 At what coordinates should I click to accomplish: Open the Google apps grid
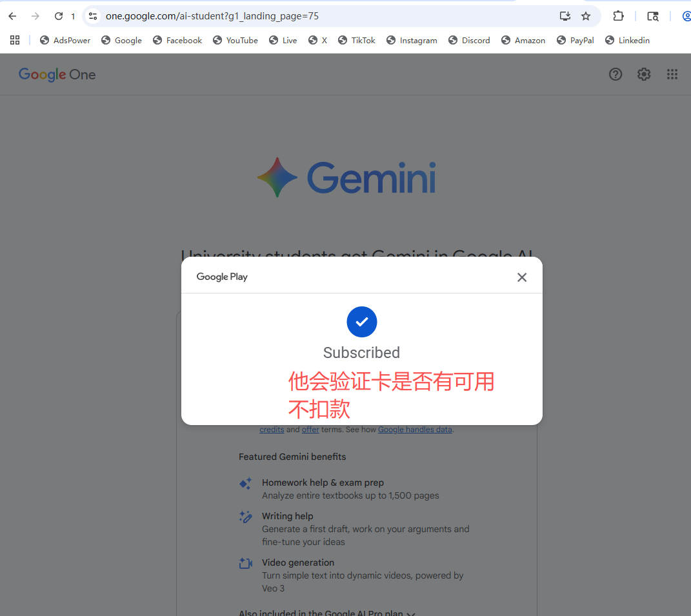click(672, 74)
